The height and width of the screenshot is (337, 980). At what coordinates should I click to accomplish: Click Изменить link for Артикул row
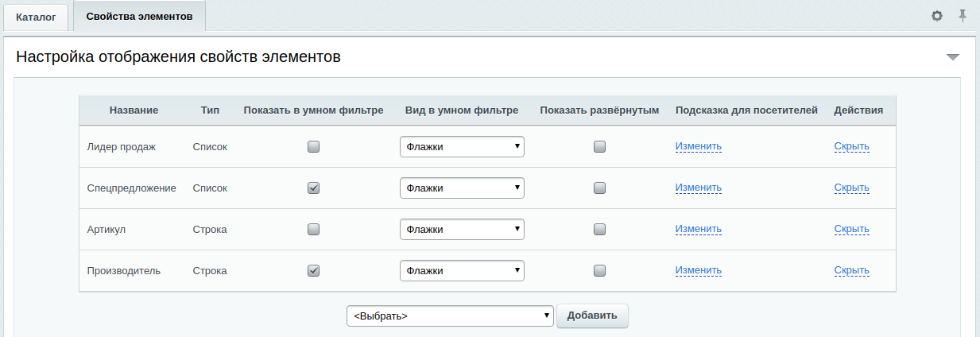699,230
